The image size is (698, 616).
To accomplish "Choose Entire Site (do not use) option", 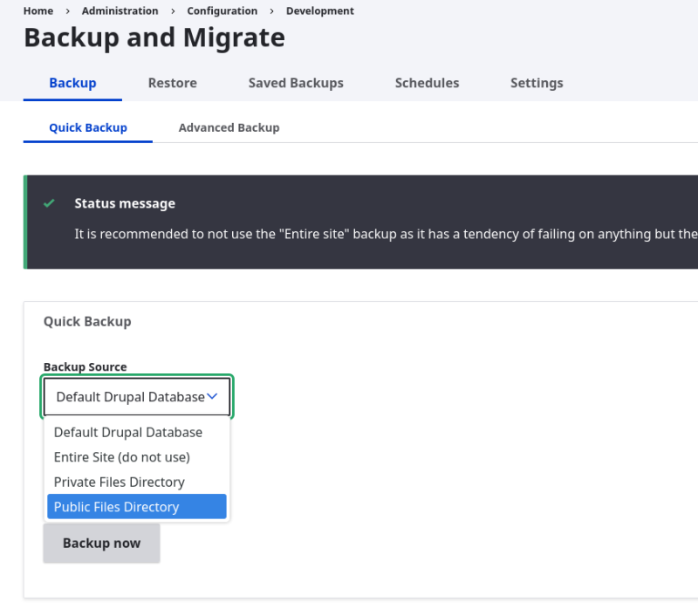I will click(x=137, y=457).
